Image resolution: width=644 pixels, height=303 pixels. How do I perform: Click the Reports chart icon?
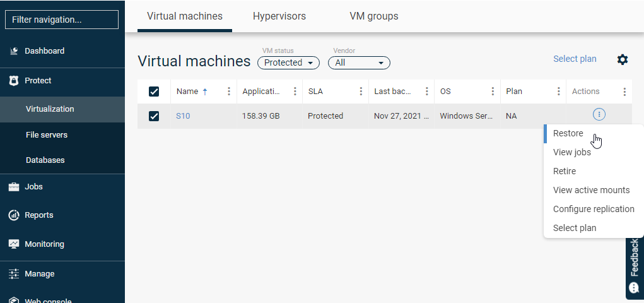14,215
